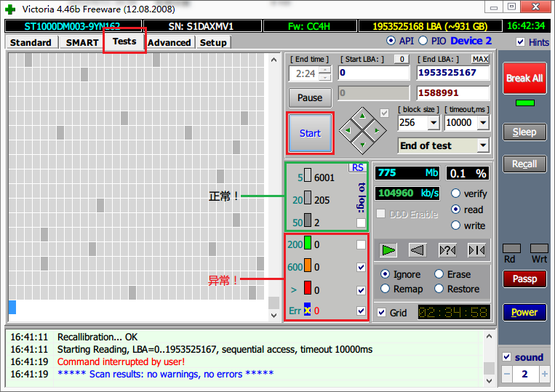Select the read test mode
Viewport: 555px width, 392px height.
(455, 209)
